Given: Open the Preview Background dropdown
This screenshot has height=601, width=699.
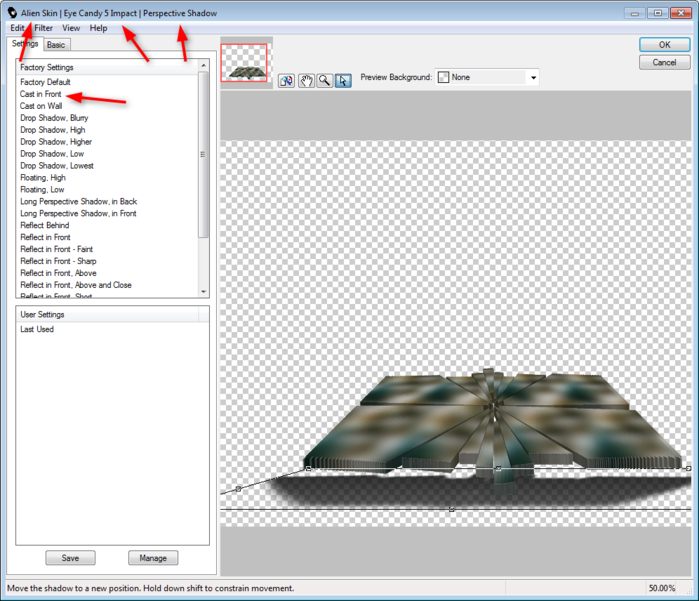Looking at the screenshot, I should (487, 77).
